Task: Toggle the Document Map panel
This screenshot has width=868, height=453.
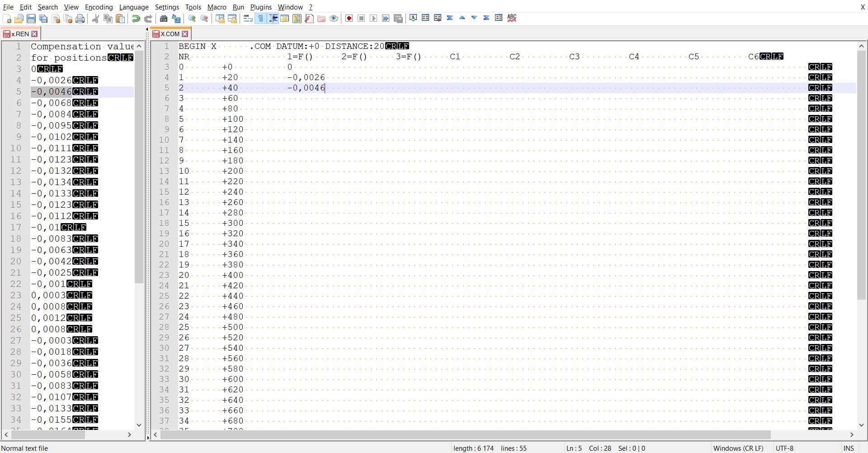Action: [297, 19]
